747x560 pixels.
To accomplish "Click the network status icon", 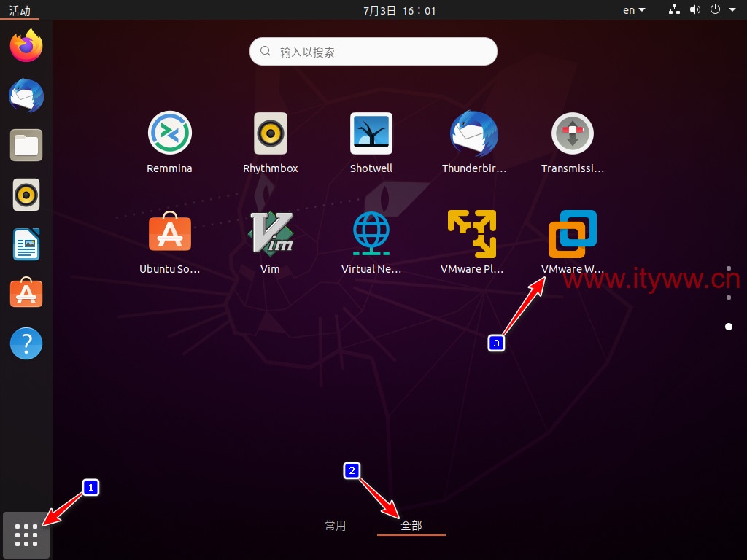I will 674,9.
